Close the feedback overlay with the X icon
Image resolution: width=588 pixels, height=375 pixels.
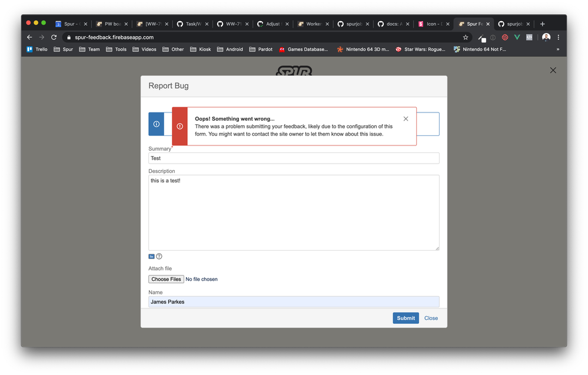point(553,70)
